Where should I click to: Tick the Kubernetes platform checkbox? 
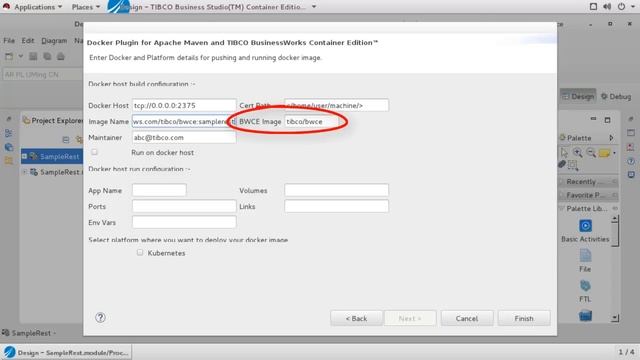(x=140, y=253)
